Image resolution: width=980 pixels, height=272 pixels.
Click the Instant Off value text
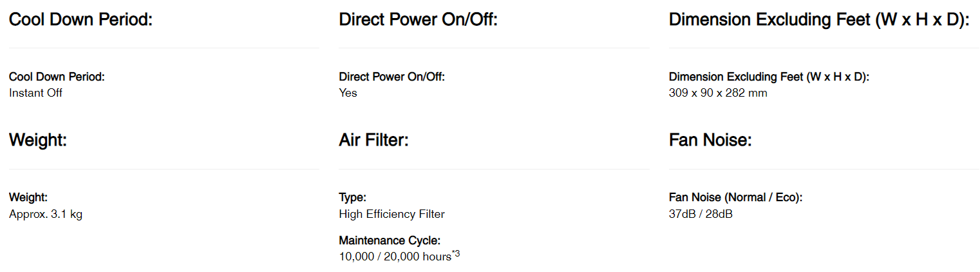[35, 93]
